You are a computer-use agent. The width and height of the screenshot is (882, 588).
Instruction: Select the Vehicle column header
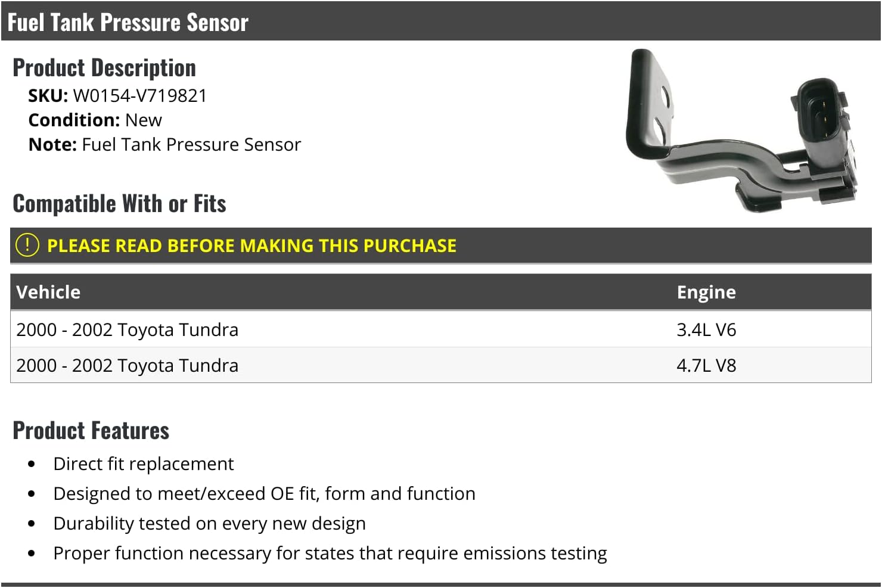[x=48, y=293]
